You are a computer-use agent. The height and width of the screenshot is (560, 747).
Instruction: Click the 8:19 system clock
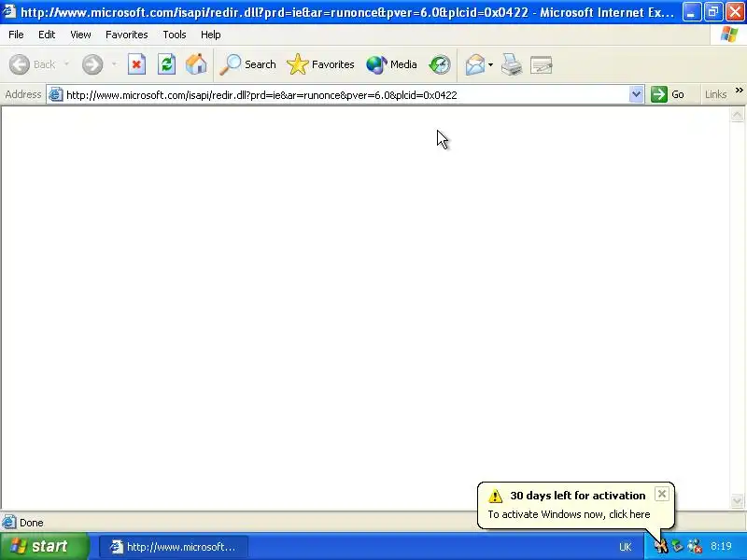(x=721, y=546)
